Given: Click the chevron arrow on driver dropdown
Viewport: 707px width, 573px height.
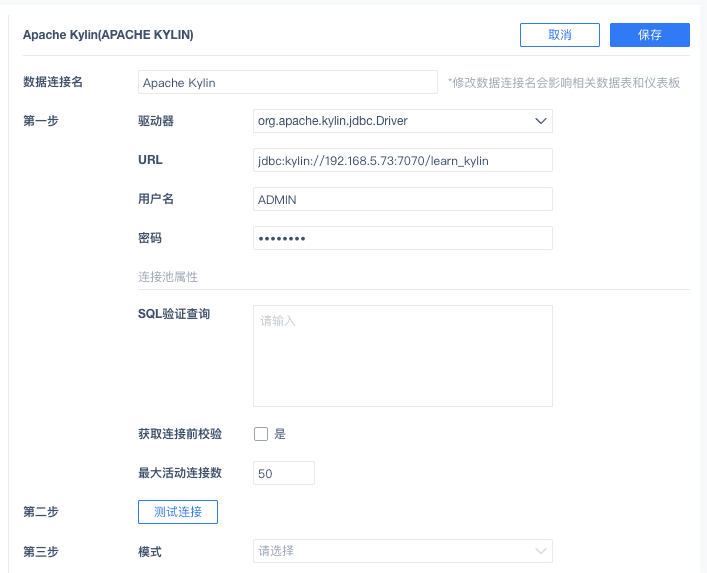Looking at the screenshot, I should coord(541,121).
